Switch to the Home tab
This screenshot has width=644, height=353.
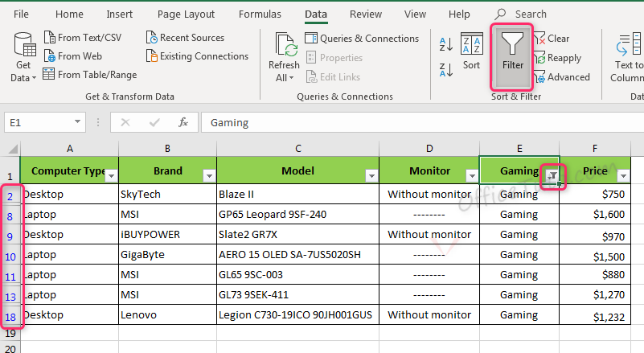coord(69,14)
